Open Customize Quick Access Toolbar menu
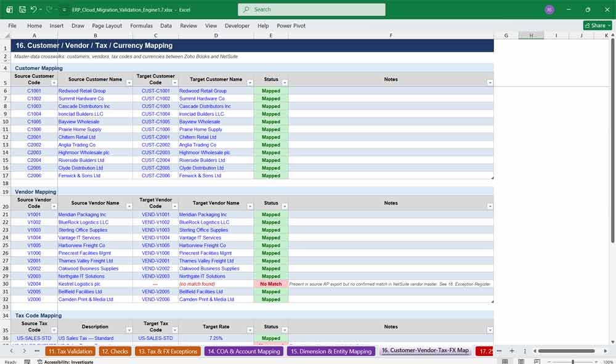Image resolution: width=616 pixels, height=364 pixels. [x=64, y=10]
